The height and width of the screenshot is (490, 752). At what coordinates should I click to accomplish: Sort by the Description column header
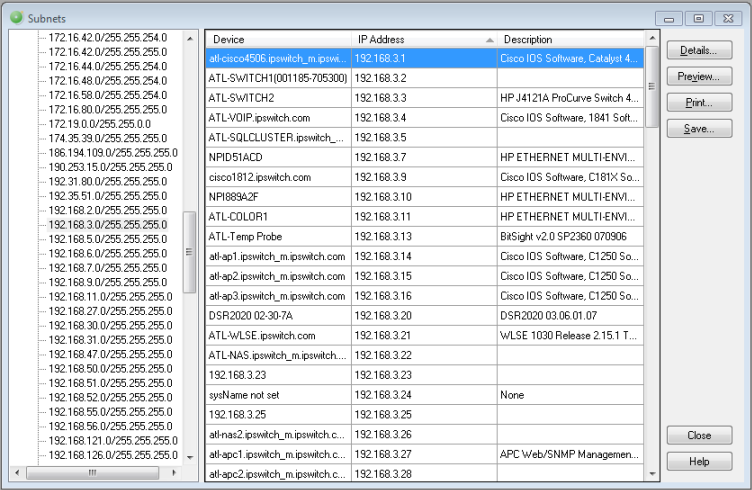pos(571,39)
